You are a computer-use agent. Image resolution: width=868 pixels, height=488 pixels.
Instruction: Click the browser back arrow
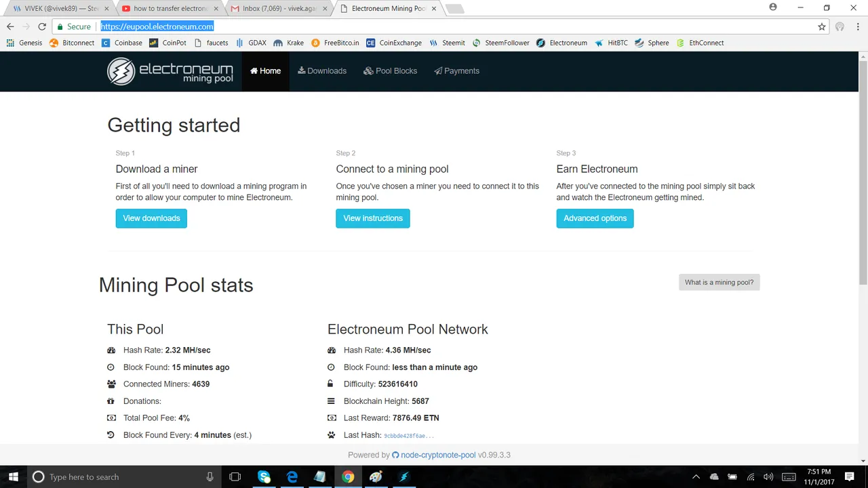[x=10, y=26]
